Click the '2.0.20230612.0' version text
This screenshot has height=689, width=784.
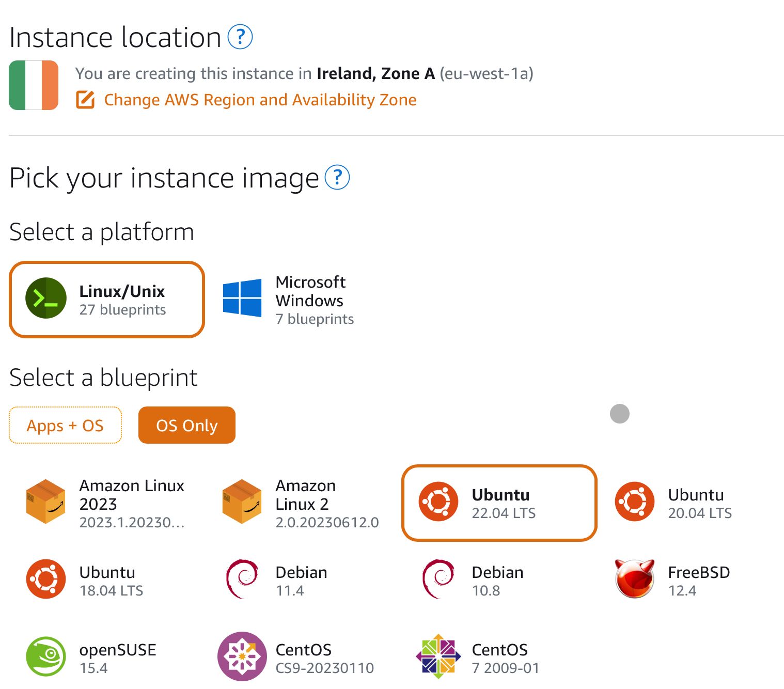click(x=327, y=523)
